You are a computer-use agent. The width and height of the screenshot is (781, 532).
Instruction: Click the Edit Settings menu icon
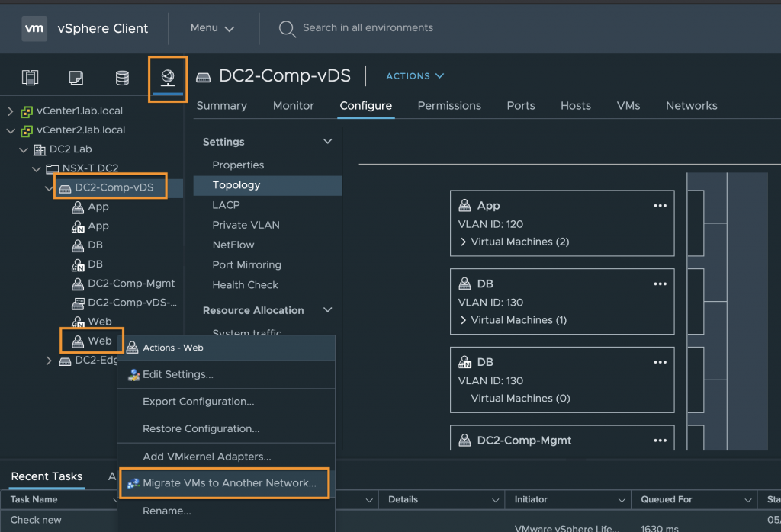(x=133, y=375)
